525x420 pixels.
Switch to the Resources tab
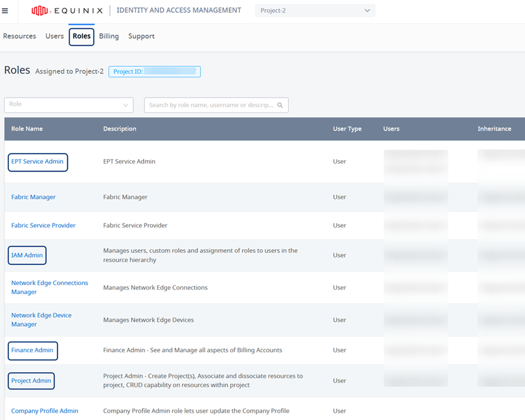pyautogui.click(x=19, y=36)
